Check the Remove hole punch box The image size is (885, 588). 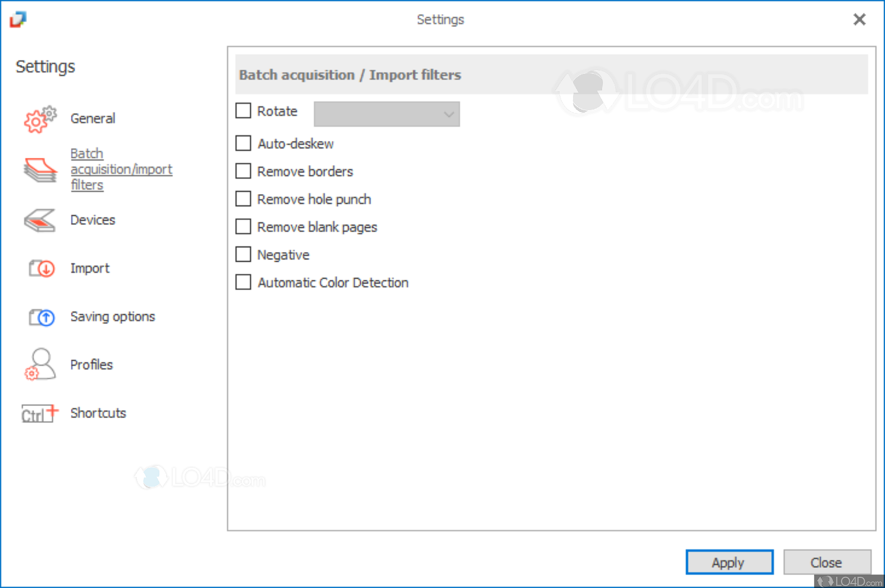[x=243, y=198]
